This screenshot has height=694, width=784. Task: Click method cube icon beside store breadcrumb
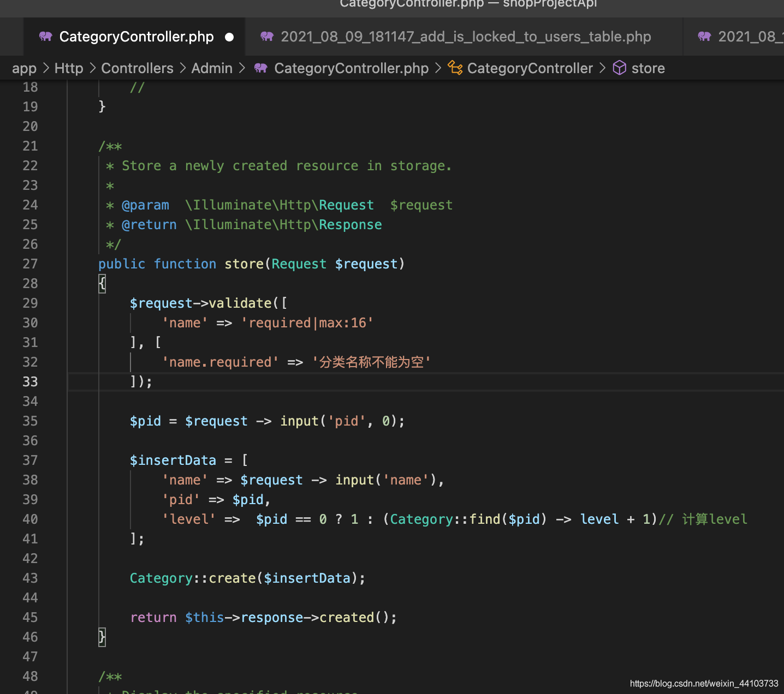click(619, 68)
